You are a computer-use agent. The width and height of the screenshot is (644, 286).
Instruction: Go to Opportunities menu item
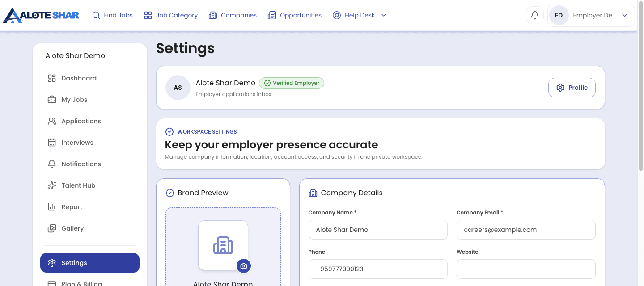coord(295,15)
